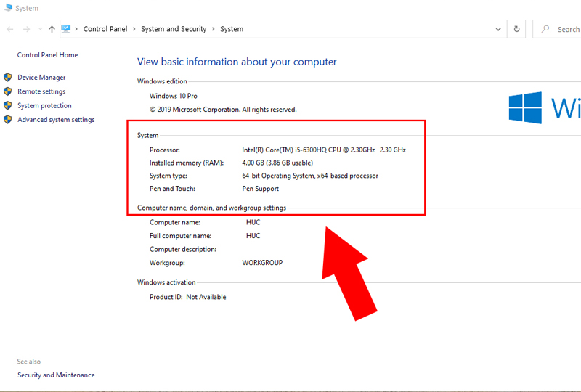Open System protection link
This screenshot has width=581, height=392.
tap(44, 105)
